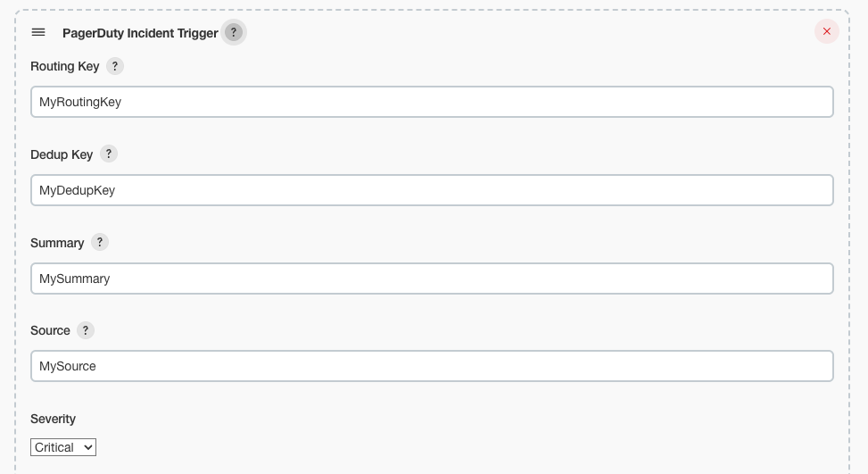Open the Severity dropdown showing Critical
Viewport: 868px width, 474px height.
pyautogui.click(x=63, y=447)
